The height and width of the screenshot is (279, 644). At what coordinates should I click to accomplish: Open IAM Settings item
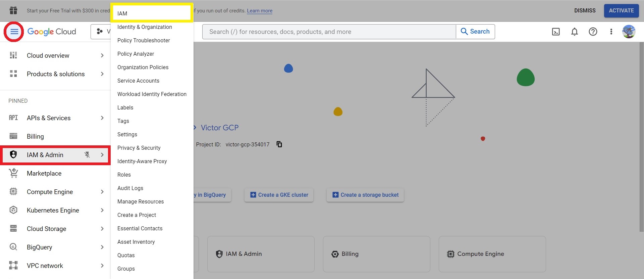coord(152,134)
